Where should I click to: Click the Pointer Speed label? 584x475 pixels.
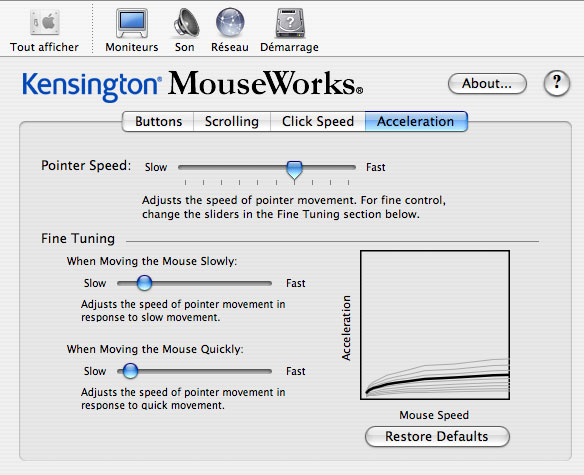point(86,165)
